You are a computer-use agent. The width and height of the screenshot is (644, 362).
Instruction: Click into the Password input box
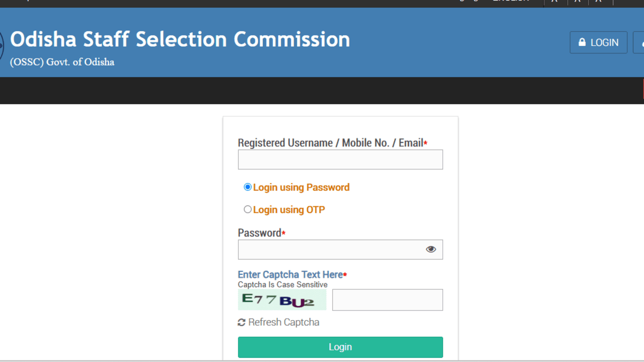[x=330, y=249]
